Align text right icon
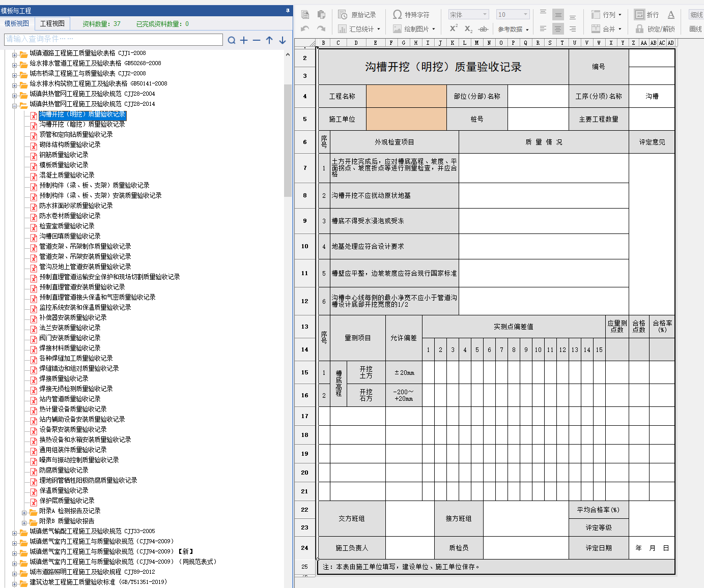Screen dimensions: 704x588 pyautogui.click(x=573, y=29)
